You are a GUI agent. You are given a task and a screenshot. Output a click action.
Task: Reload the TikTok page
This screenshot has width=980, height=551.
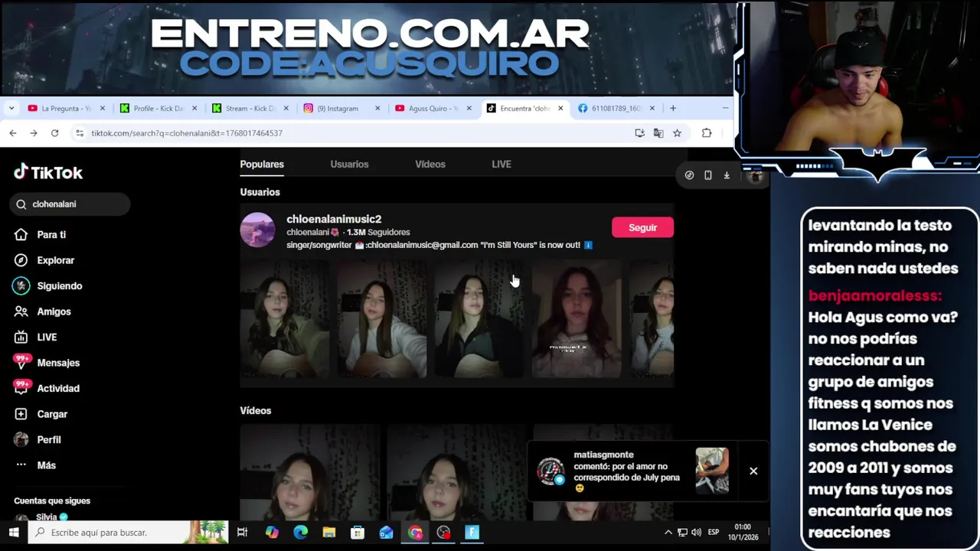(54, 133)
